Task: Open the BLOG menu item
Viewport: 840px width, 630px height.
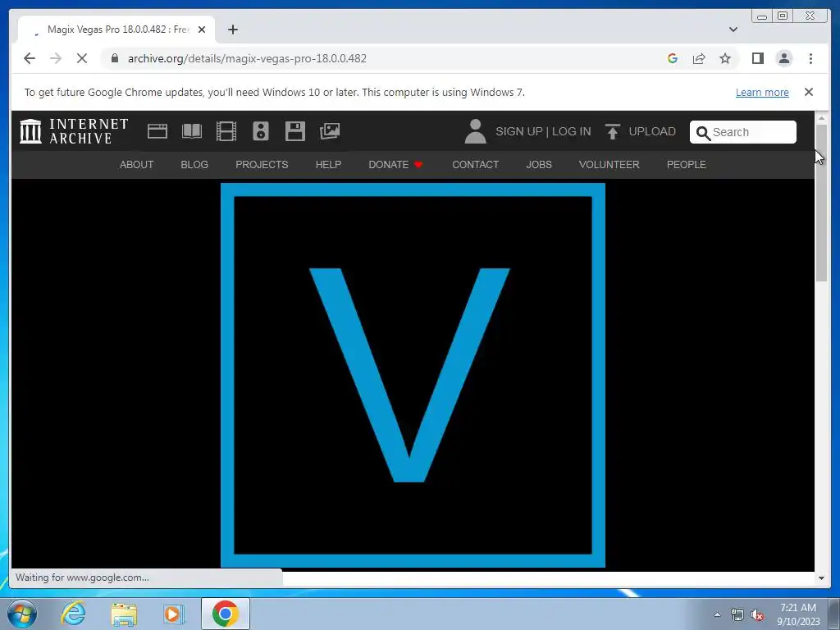Action: pos(194,164)
